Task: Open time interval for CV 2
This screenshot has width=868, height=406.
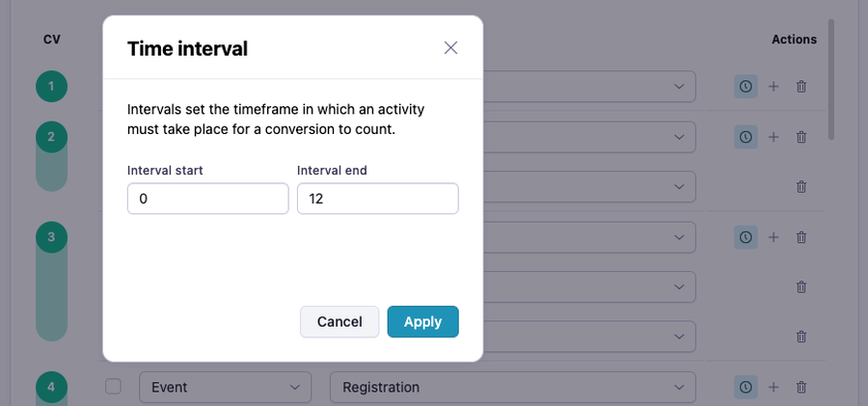Action: (x=746, y=137)
